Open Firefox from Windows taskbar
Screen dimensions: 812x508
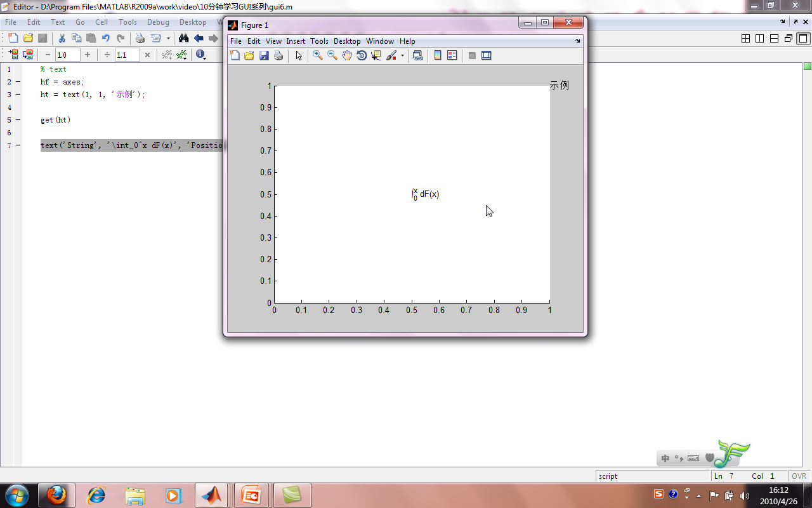tap(56, 495)
